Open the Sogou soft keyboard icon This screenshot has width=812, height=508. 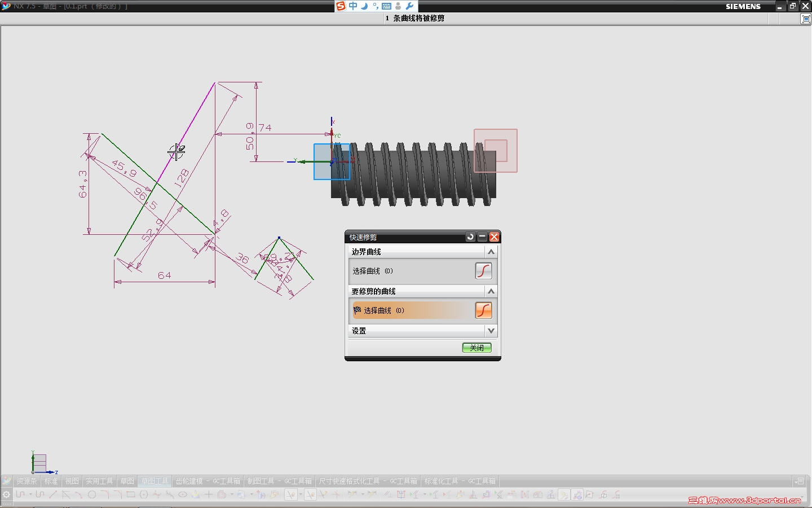pos(387,6)
